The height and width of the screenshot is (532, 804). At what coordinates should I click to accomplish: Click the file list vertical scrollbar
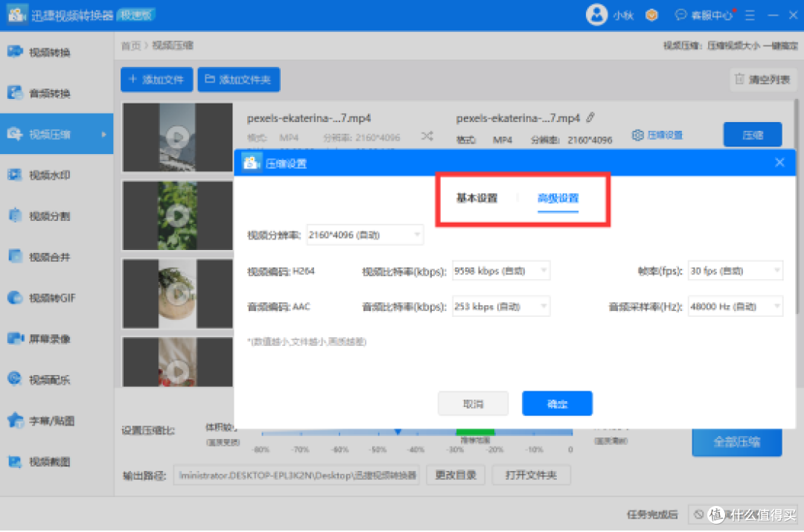797,206
